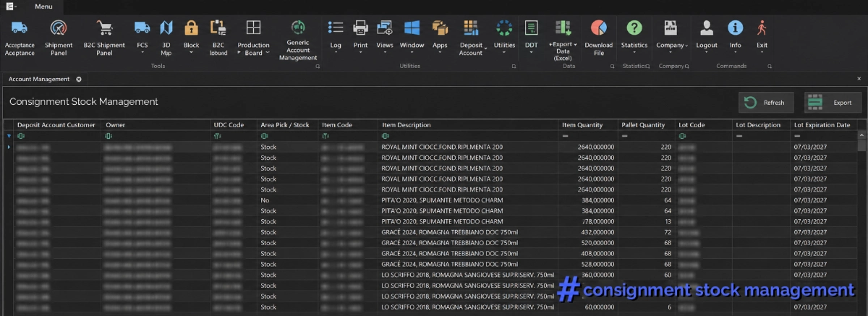Close the document panel with right-side X

tap(859, 79)
